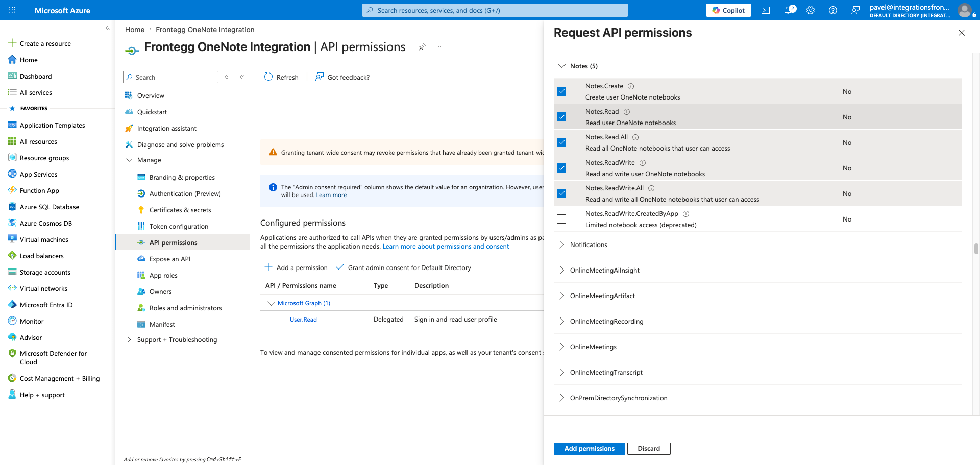980x465 pixels.
Task: Expand the OnlineMeetingTranscript group
Action: pyautogui.click(x=562, y=372)
